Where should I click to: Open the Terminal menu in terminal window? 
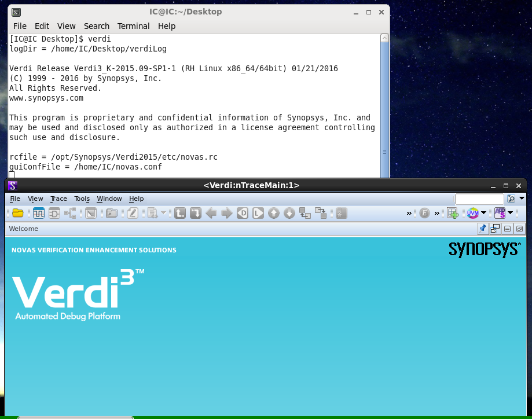133,26
